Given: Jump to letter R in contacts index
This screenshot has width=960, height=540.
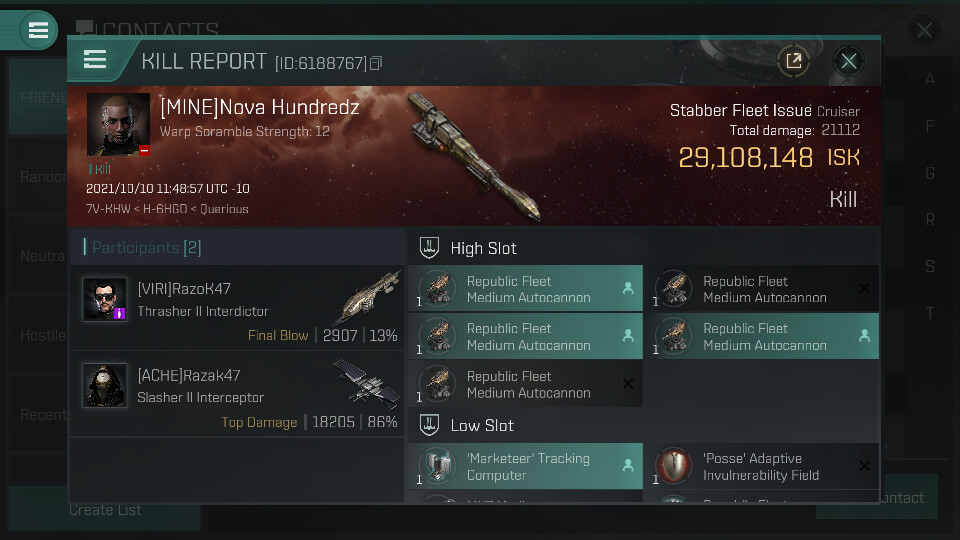Looking at the screenshot, I should click(930, 219).
